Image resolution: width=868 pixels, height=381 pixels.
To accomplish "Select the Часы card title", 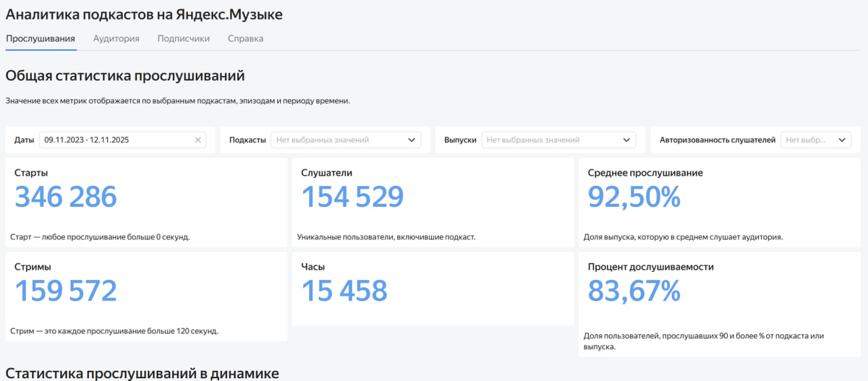I will click(313, 267).
